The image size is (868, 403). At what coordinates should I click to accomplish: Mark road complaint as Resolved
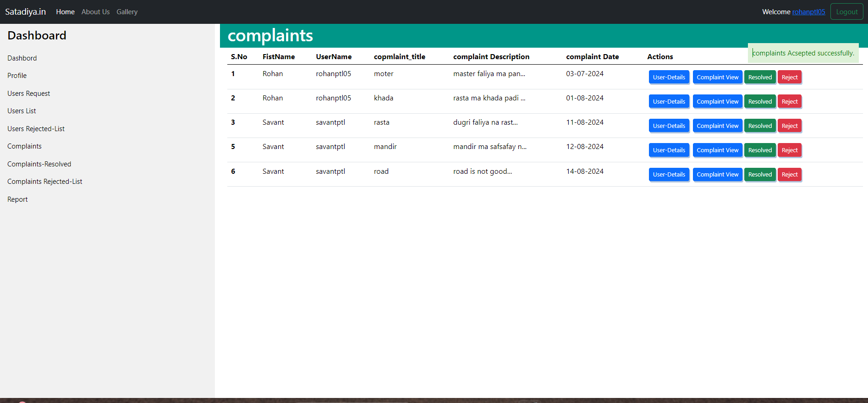(x=760, y=175)
